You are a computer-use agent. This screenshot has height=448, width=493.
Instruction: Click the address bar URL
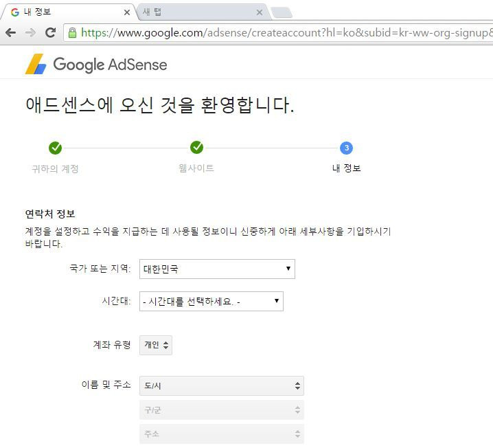[286, 32]
